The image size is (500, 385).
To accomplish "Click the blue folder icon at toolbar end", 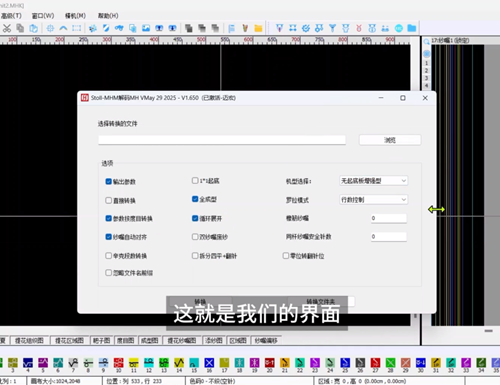I will 412,28.
